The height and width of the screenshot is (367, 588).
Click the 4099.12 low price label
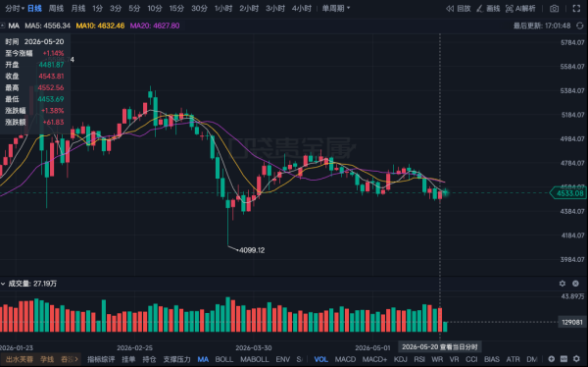(252, 250)
